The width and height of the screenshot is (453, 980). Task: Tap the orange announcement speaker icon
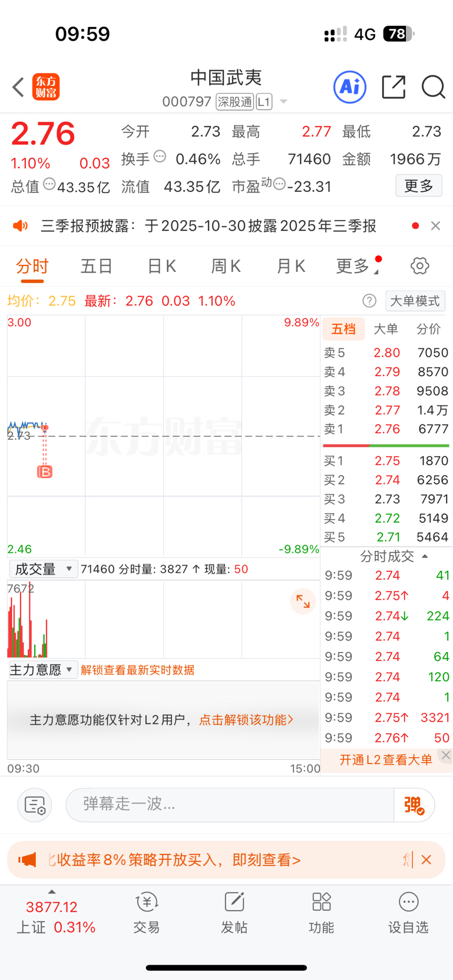click(x=21, y=226)
